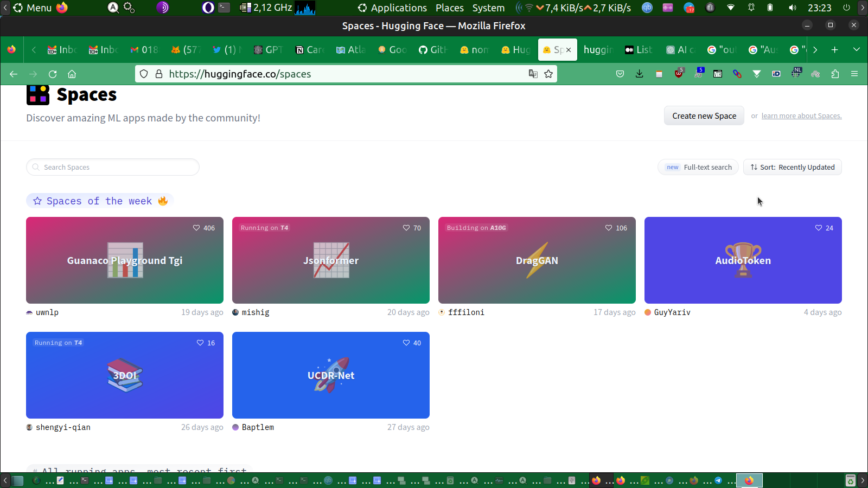Open the Baptlem author profile
Image resolution: width=868 pixels, height=488 pixels.
click(x=258, y=427)
